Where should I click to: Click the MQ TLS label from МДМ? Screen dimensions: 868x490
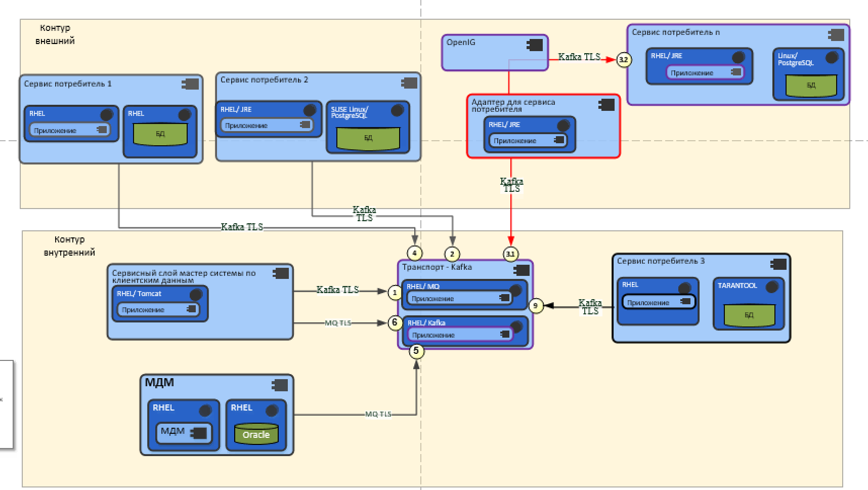378,414
